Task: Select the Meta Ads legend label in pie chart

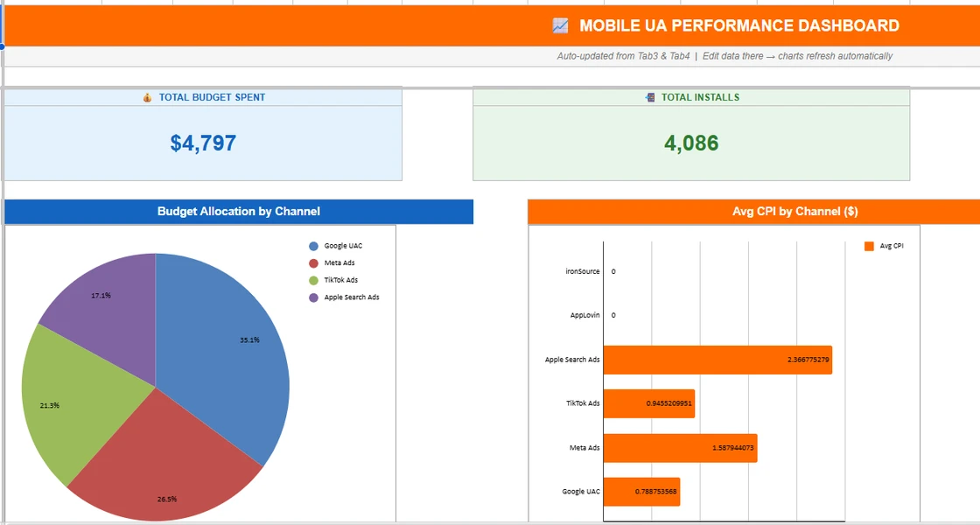Action: coord(340,263)
